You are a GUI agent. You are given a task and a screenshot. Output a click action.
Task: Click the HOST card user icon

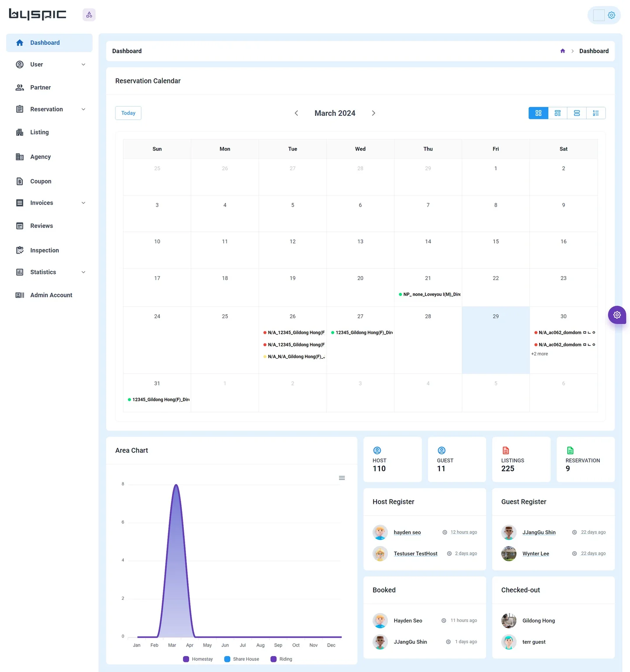tap(377, 450)
